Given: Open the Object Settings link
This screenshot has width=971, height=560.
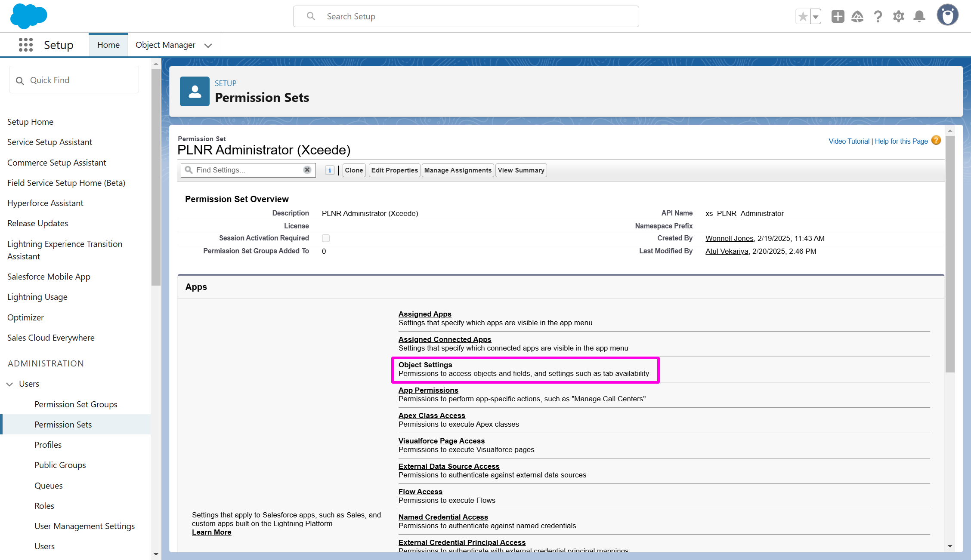Looking at the screenshot, I should 425,365.
